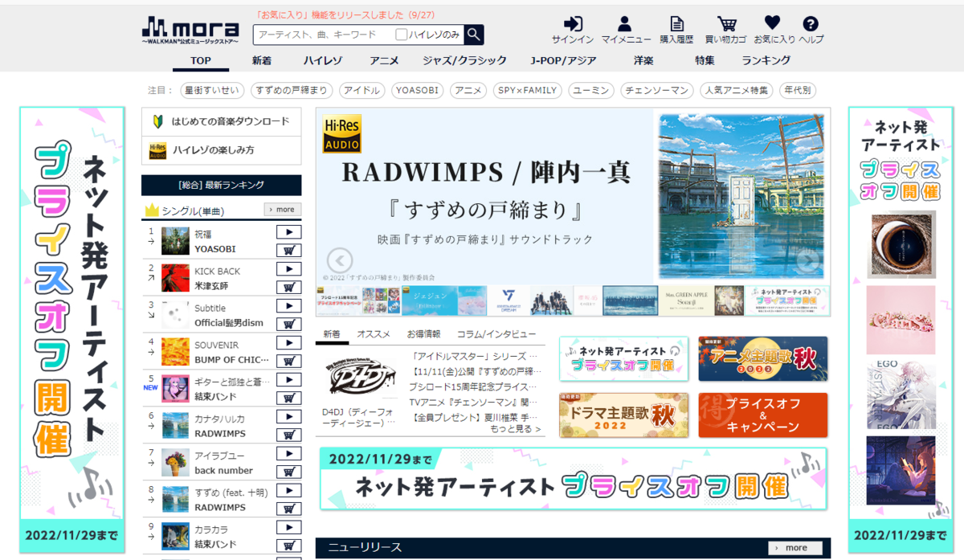The height and width of the screenshot is (560, 964).
Task: Open J-POP/アジア navigation item
Action: click(563, 60)
